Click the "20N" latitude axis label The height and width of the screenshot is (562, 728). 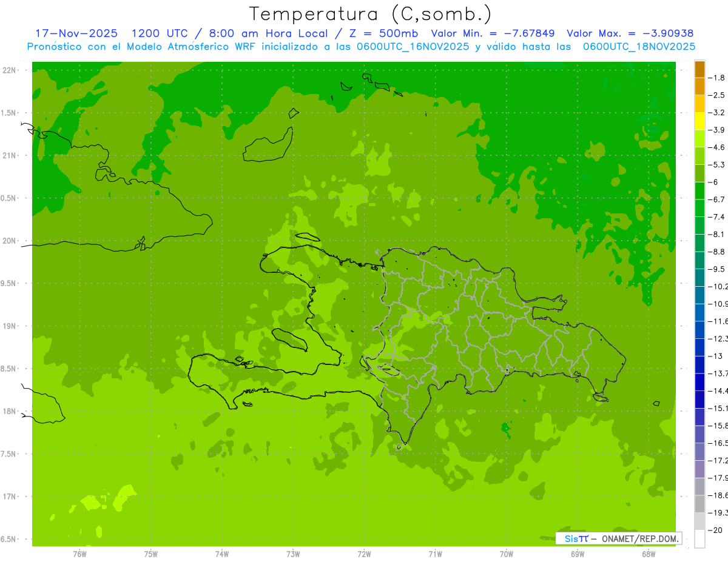[10, 241]
